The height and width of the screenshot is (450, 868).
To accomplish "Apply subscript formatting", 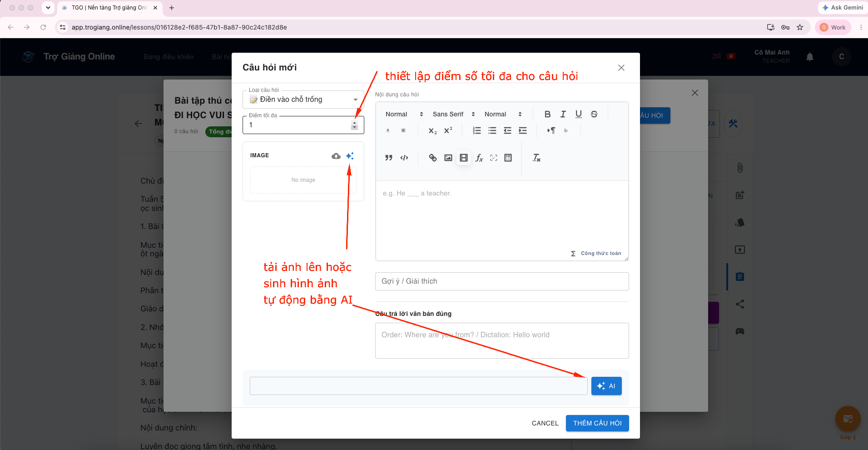I will pyautogui.click(x=433, y=130).
